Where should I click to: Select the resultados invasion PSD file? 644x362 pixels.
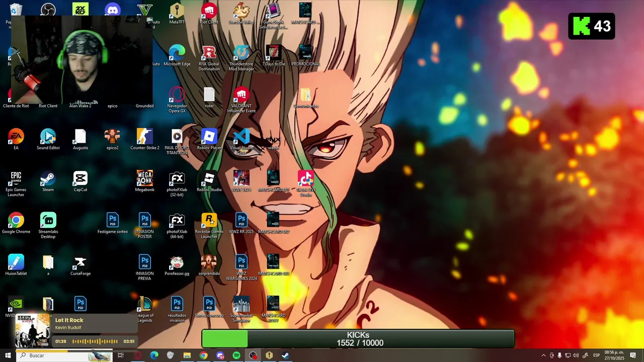coord(177,309)
